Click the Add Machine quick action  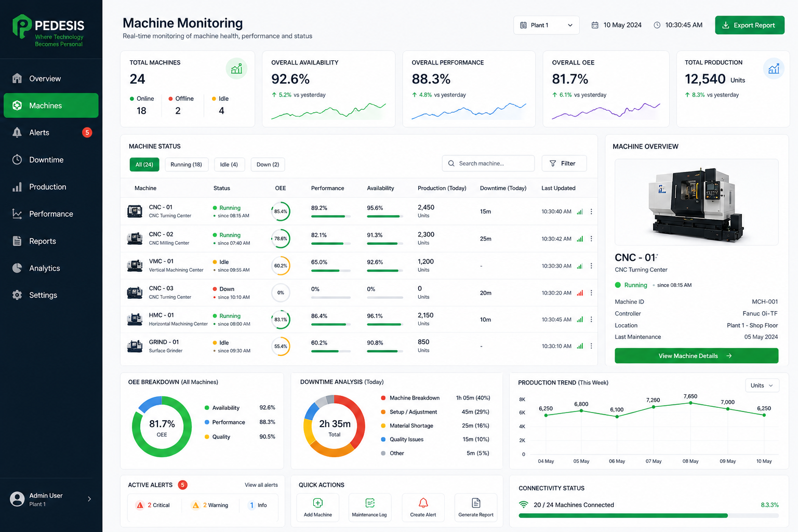point(318,508)
